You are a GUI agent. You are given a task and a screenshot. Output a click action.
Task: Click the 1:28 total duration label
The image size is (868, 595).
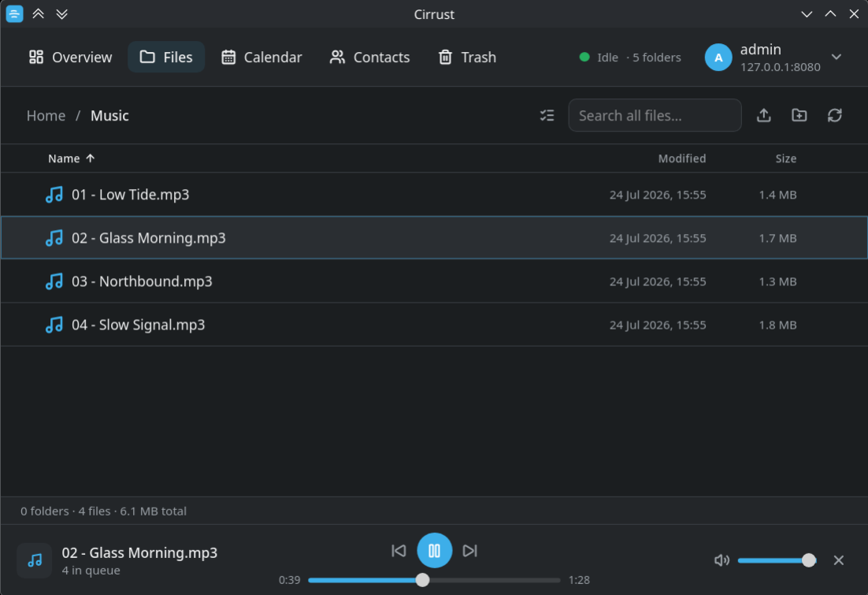click(x=579, y=580)
